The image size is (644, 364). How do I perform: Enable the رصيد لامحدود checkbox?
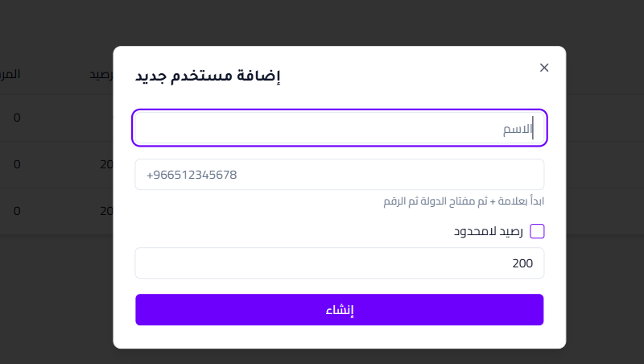[x=537, y=232]
